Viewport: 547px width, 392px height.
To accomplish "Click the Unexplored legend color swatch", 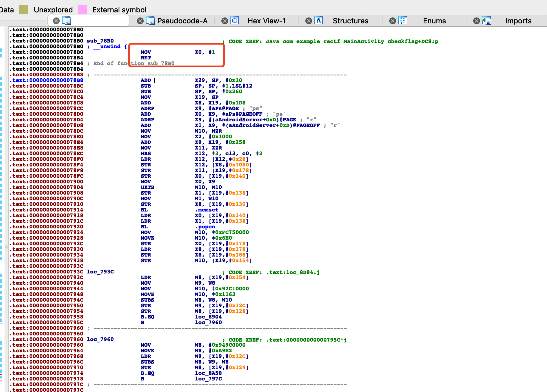I will (24, 10).
